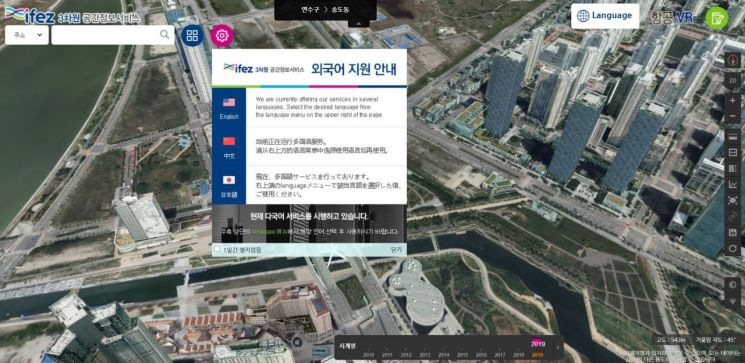Click the distance ruler tool icon
The width and height of the screenshot is (745, 363).
coord(732,136)
